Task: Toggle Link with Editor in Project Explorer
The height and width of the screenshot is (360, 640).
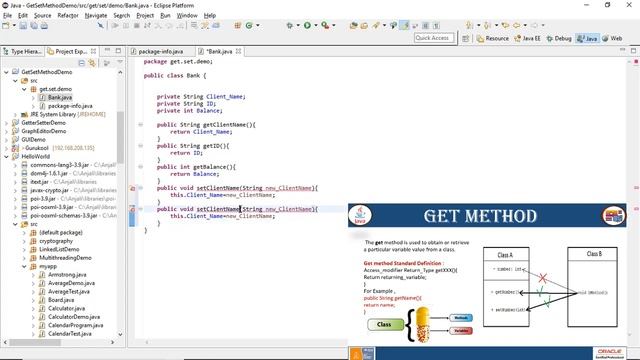Action: pos(92,63)
